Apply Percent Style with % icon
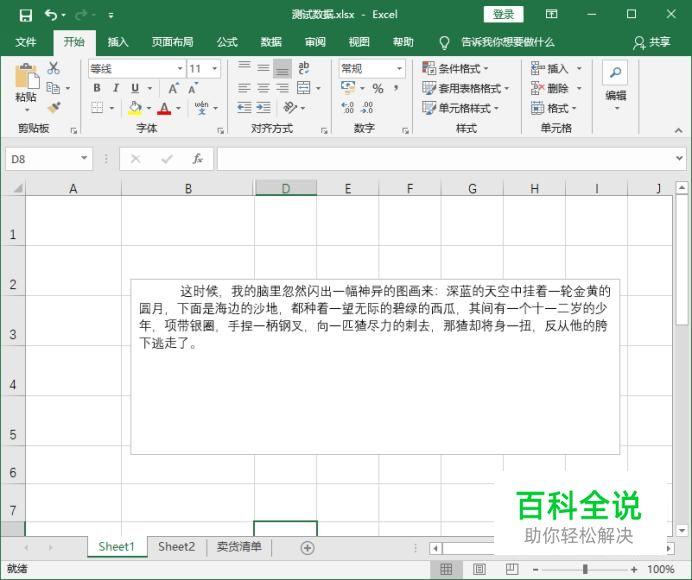The image size is (692, 580). click(x=378, y=88)
